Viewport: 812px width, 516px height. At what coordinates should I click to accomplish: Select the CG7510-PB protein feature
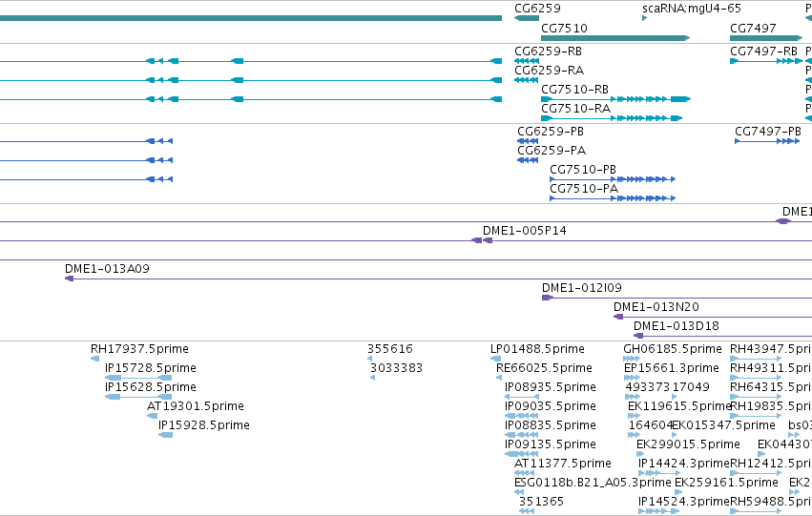613,179
